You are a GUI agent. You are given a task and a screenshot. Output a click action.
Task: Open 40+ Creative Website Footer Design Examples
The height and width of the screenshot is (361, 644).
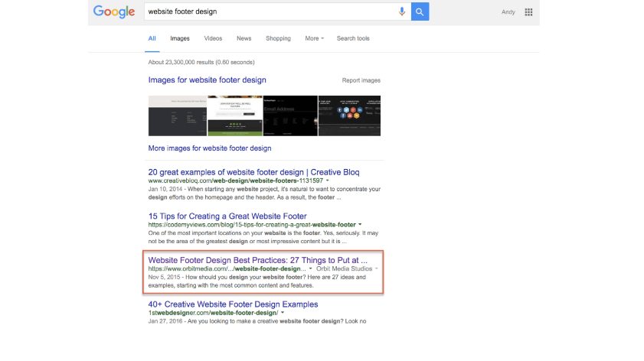(233, 304)
